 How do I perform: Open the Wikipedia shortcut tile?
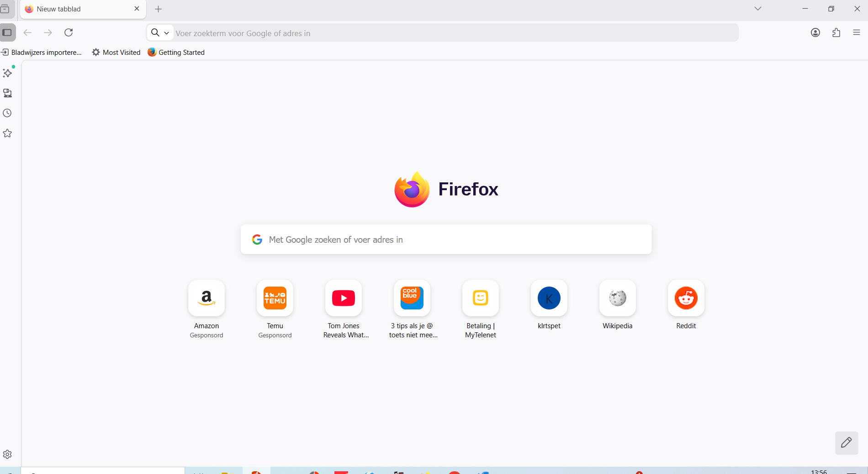pos(617,298)
